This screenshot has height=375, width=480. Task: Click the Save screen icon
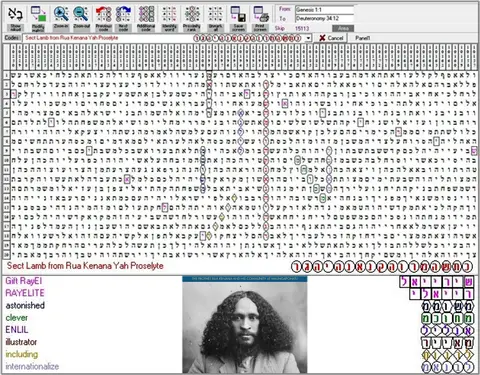[238, 19]
